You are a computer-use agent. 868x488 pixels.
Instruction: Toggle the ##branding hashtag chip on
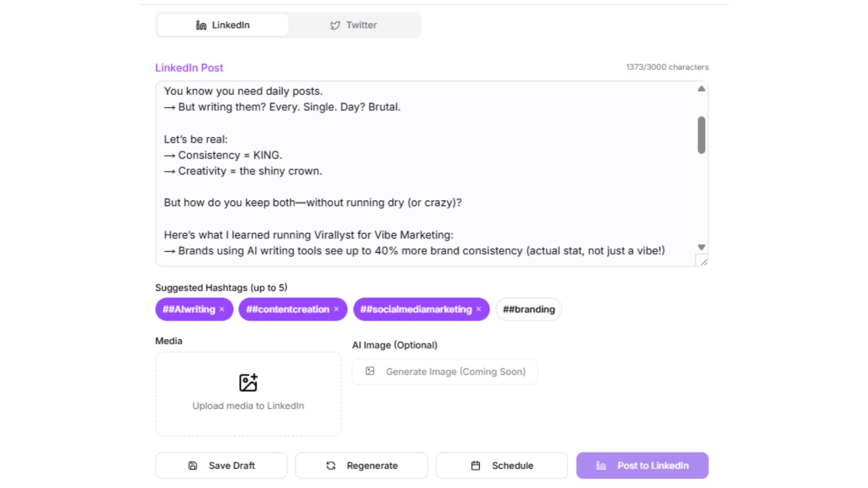click(529, 309)
